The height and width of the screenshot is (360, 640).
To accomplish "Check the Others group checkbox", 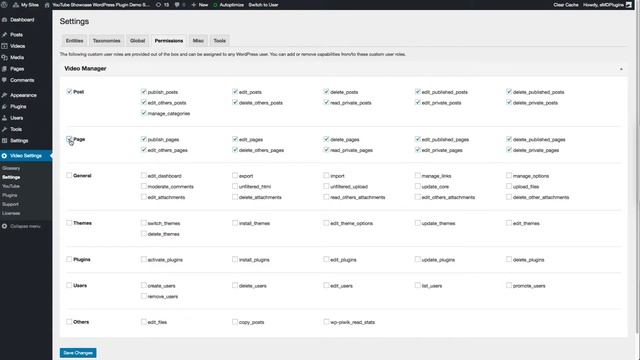I will [x=69, y=321].
